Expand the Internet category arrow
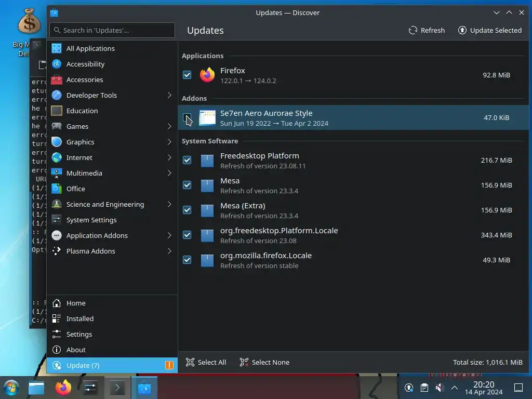This screenshot has height=399, width=532. pos(169,157)
